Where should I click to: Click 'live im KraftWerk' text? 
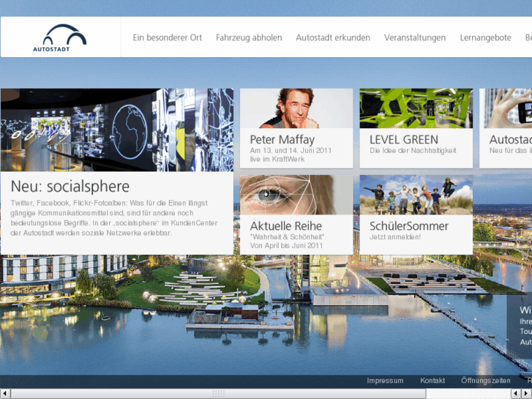tap(277, 160)
